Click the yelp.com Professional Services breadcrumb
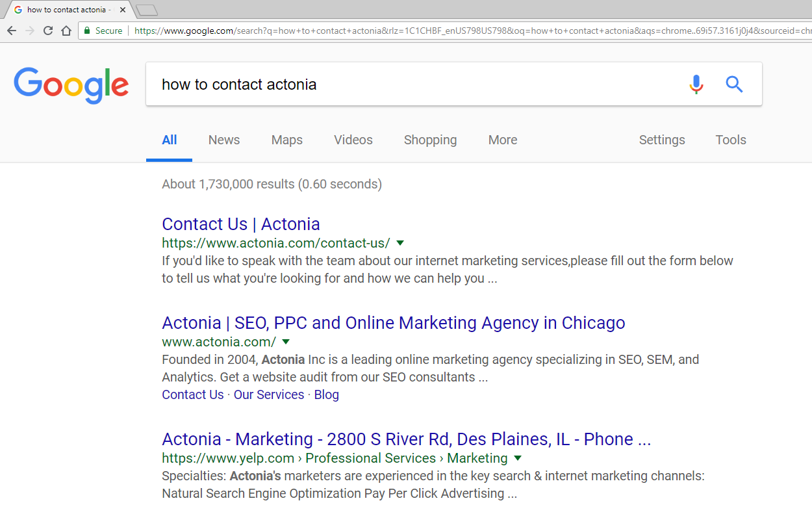812x516 pixels. pos(335,458)
